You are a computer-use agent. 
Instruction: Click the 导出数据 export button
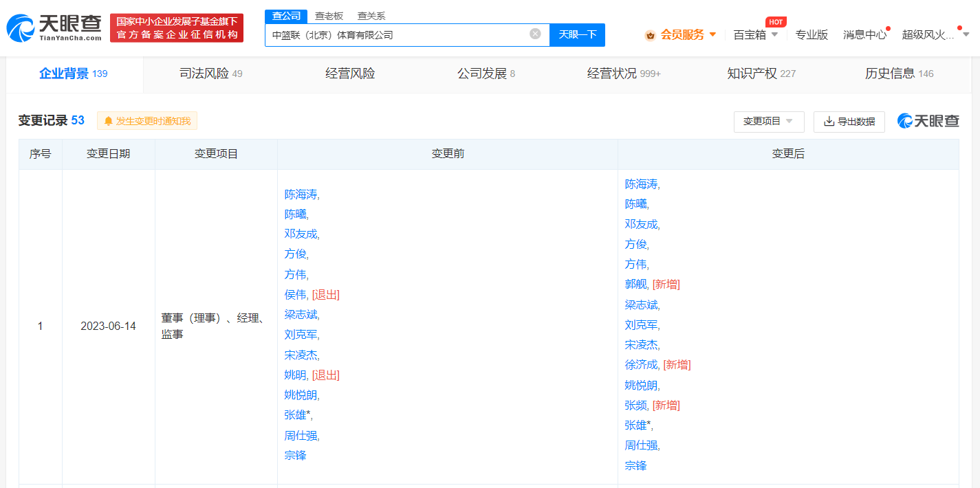pos(849,122)
